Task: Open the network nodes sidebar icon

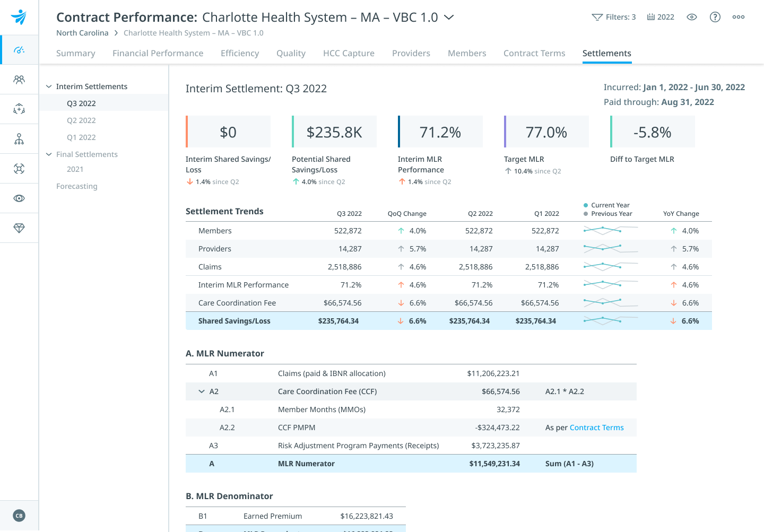Action: click(x=19, y=169)
